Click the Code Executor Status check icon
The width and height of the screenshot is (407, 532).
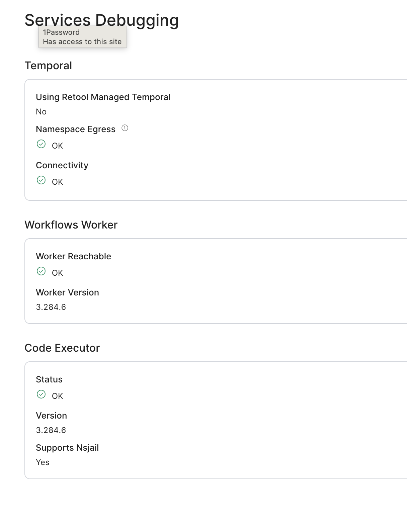pos(41,394)
